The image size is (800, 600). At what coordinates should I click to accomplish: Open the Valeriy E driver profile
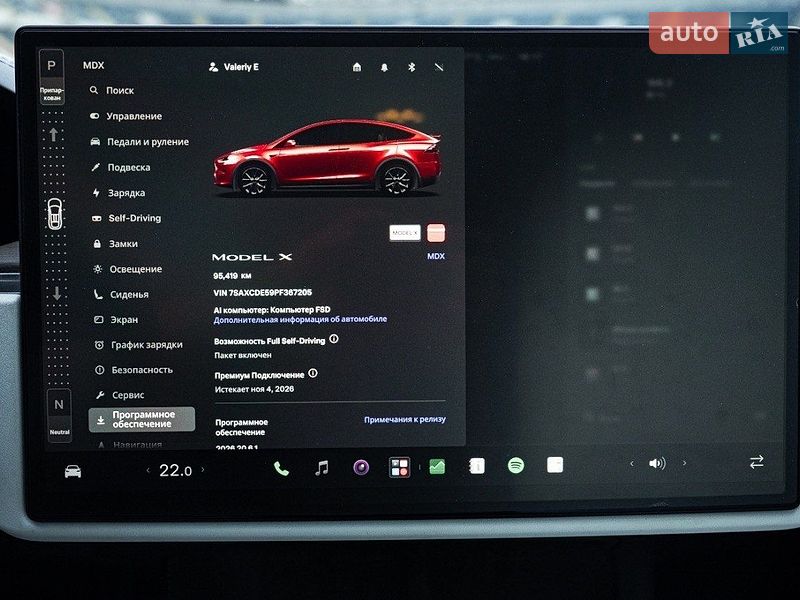pyautogui.click(x=234, y=67)
